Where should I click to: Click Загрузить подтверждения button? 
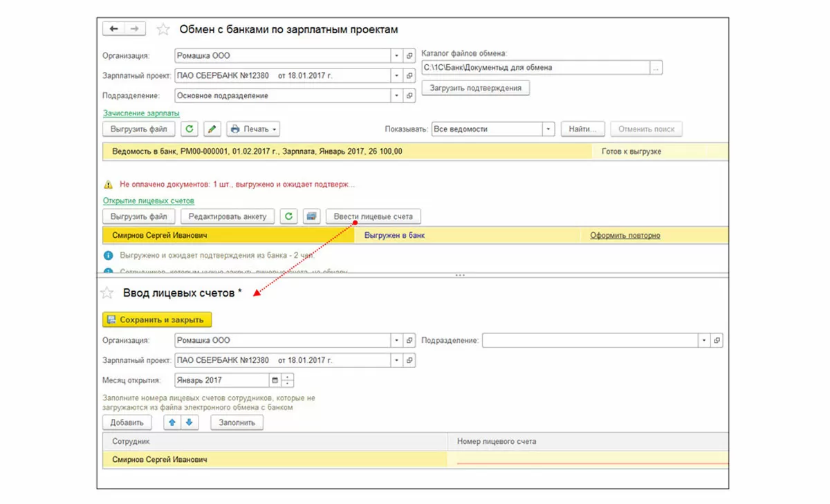click(x=475, y=88)
